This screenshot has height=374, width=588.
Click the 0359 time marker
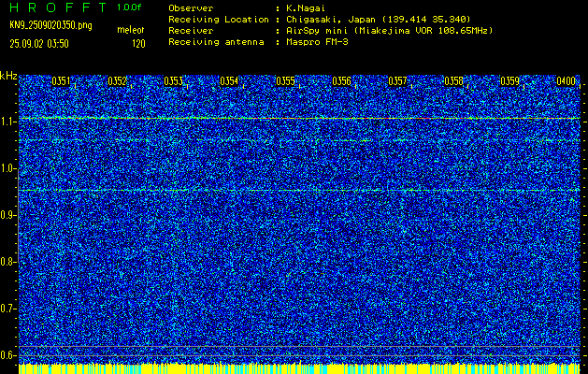[510, 81]
